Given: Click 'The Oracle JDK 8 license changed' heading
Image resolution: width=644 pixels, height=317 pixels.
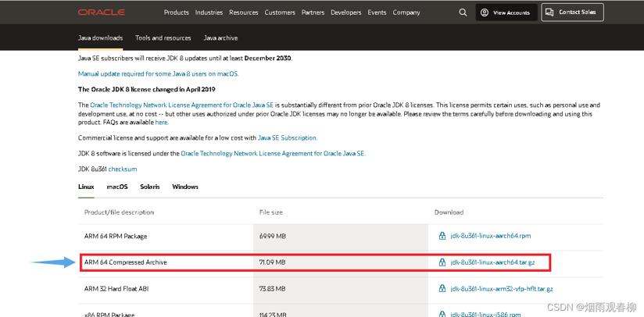Looking at the screenshot, I should [x=147, y=89].
